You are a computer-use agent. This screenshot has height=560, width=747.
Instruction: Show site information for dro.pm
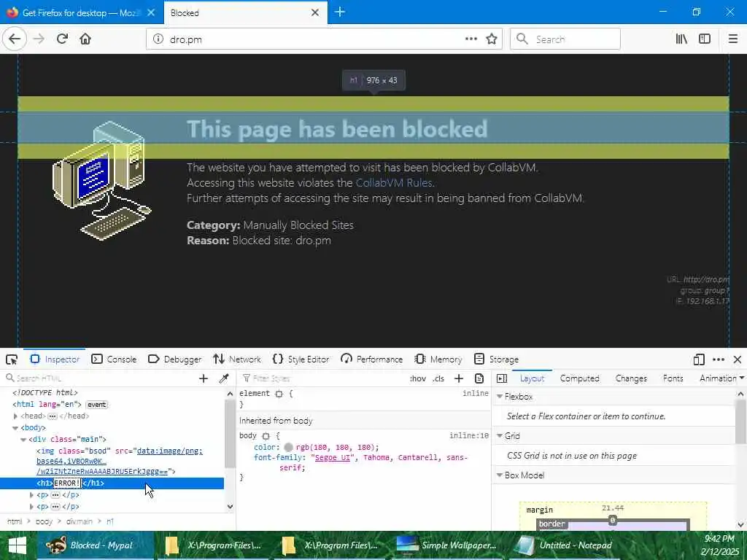coord(158,39)
